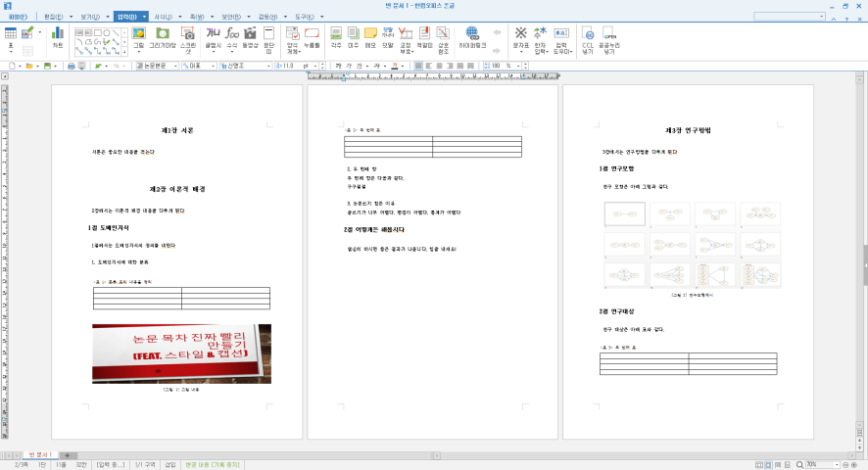Enable left paragraph alignment
Image resolution: width=868 pixels, height=470 pixels.
pyautogui.click(x=429, y=66)
